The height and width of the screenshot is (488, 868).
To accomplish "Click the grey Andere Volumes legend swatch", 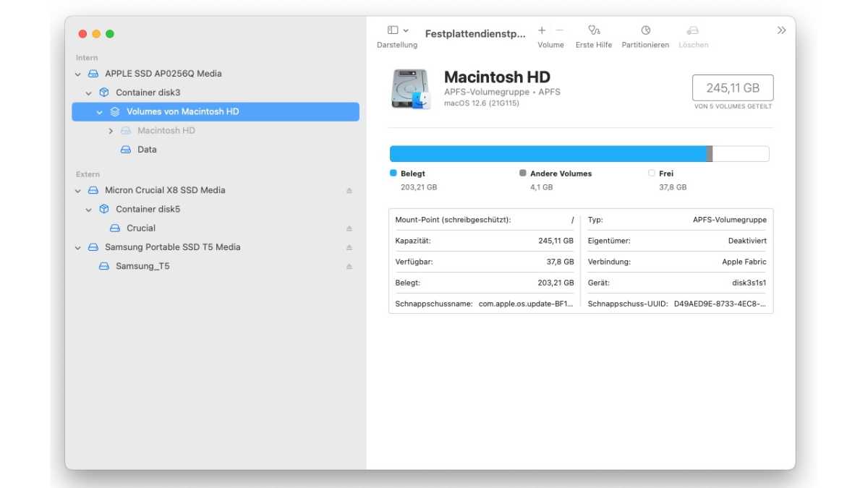I will pyautogui.click(x=523, y=174).
